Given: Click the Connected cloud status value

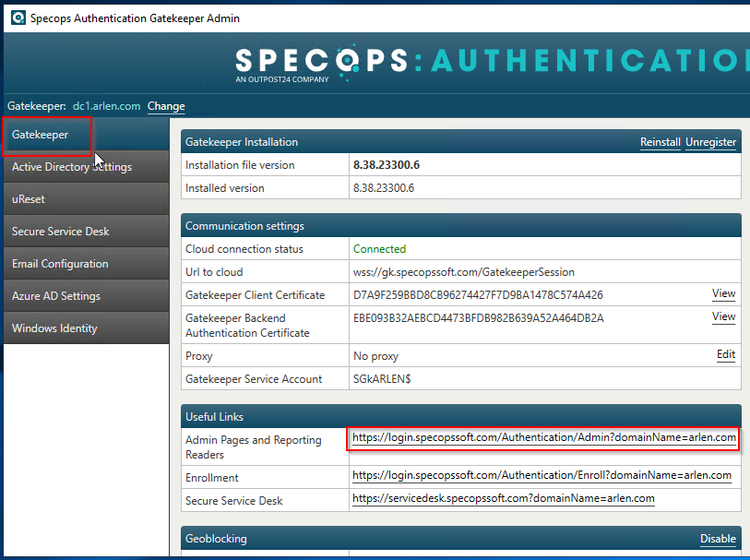Looking at the screenshot, I should coord(379,249).
